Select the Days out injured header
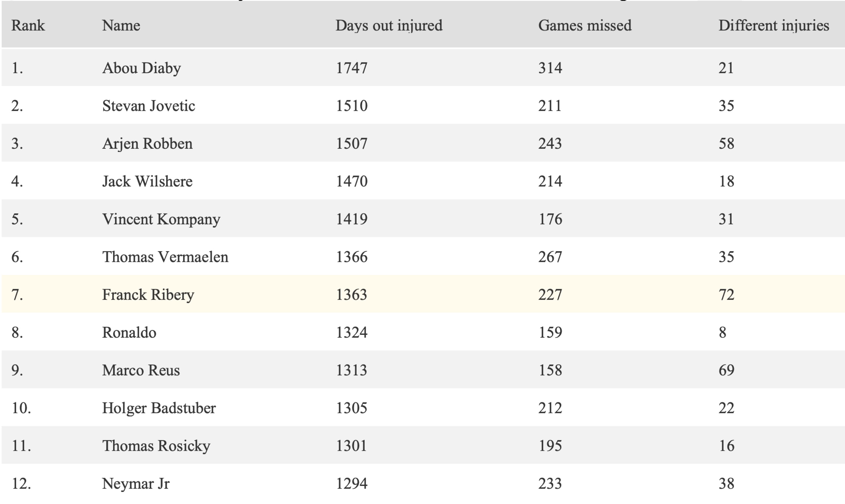Viewport: 845px width, 504px height. pos(389,26)
